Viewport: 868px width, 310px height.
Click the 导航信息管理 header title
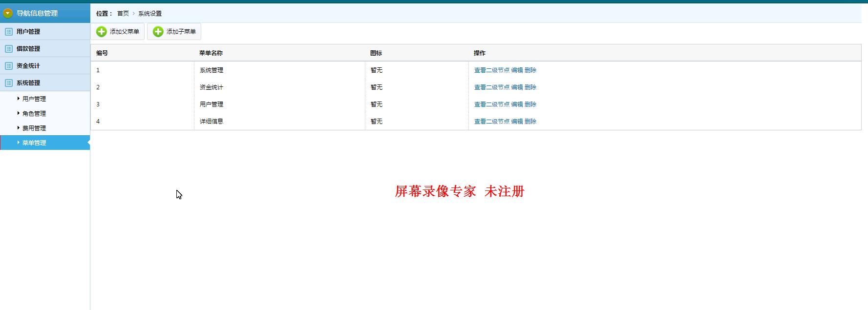pyautogui.click(x=37, y=13)
